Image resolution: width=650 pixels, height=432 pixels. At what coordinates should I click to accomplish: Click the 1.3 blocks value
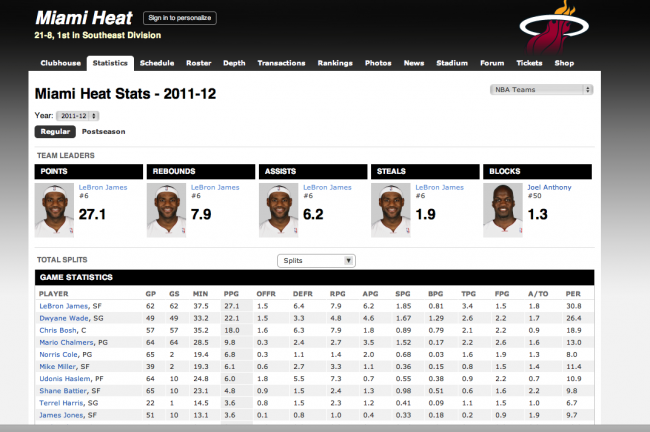(537, 214)
